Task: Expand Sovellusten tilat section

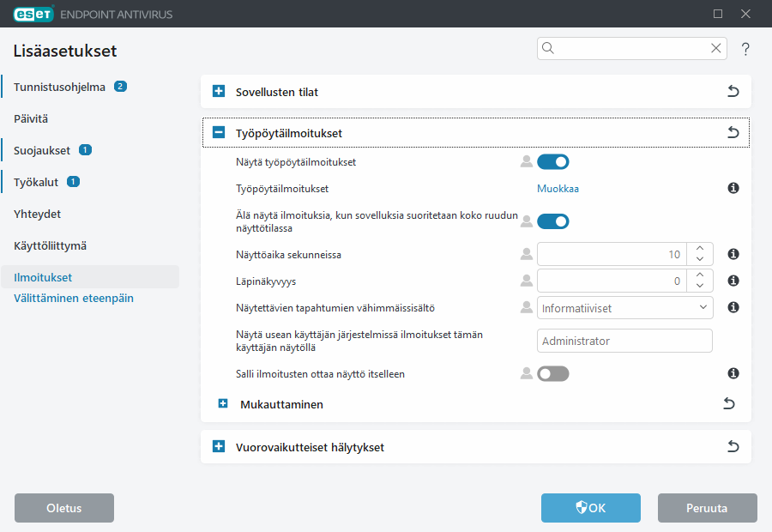Action: click(x=219, y=91)
